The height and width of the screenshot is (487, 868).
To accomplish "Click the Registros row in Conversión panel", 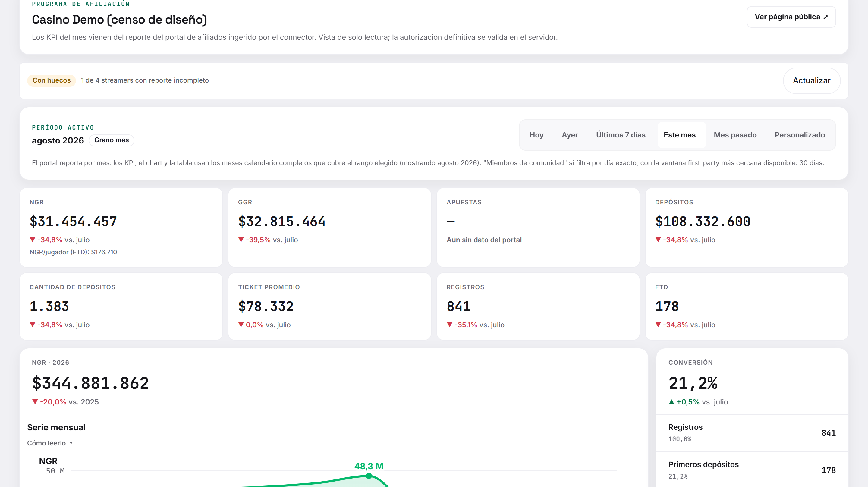I will click(x=752, y=433).
